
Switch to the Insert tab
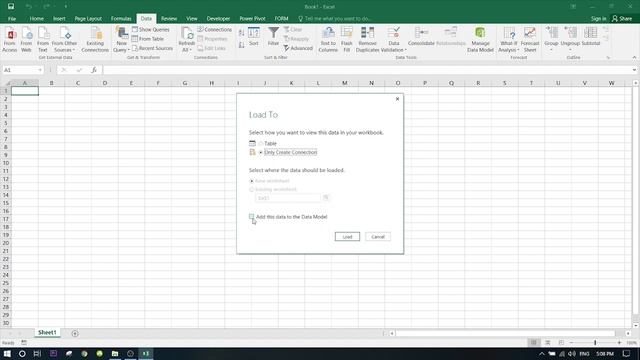[x=59, y=18]
